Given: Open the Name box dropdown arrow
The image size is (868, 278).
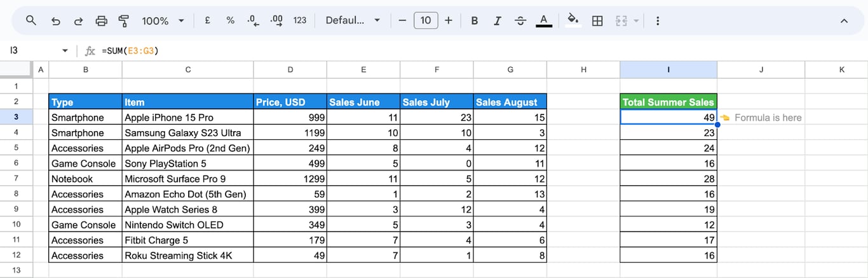Looking at the screenshot, I should click(65, 51).
